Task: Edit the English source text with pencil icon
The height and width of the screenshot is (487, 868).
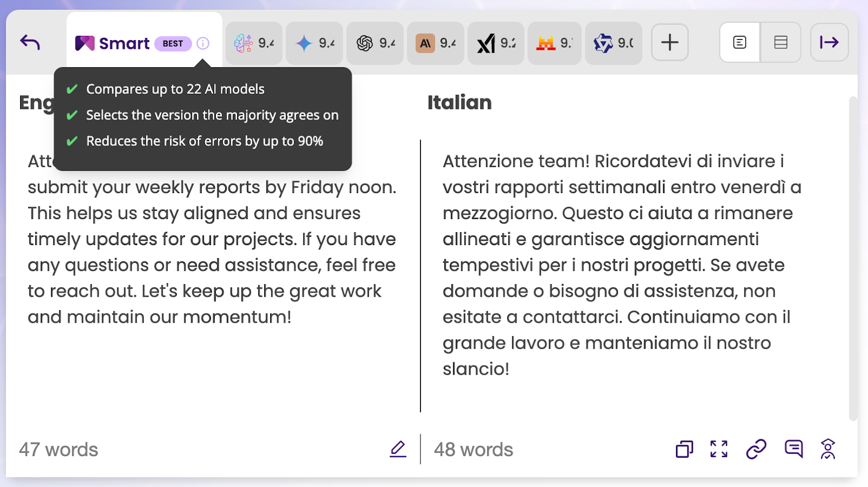Action: (398, 449)
